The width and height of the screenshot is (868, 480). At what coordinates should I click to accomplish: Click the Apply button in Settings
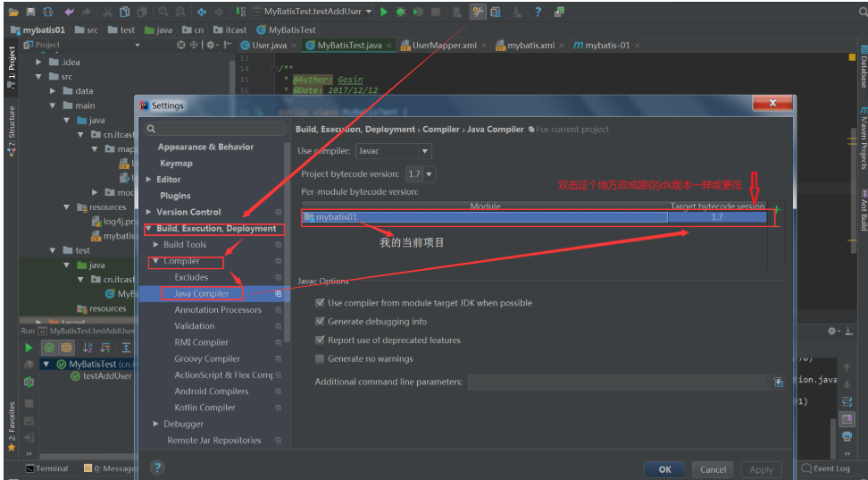coord(761,469)
